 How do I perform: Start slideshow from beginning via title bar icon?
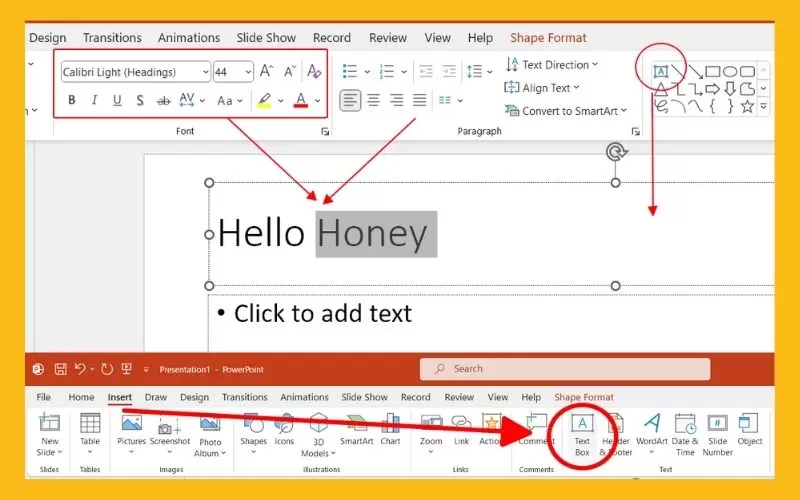coord(127,369)
